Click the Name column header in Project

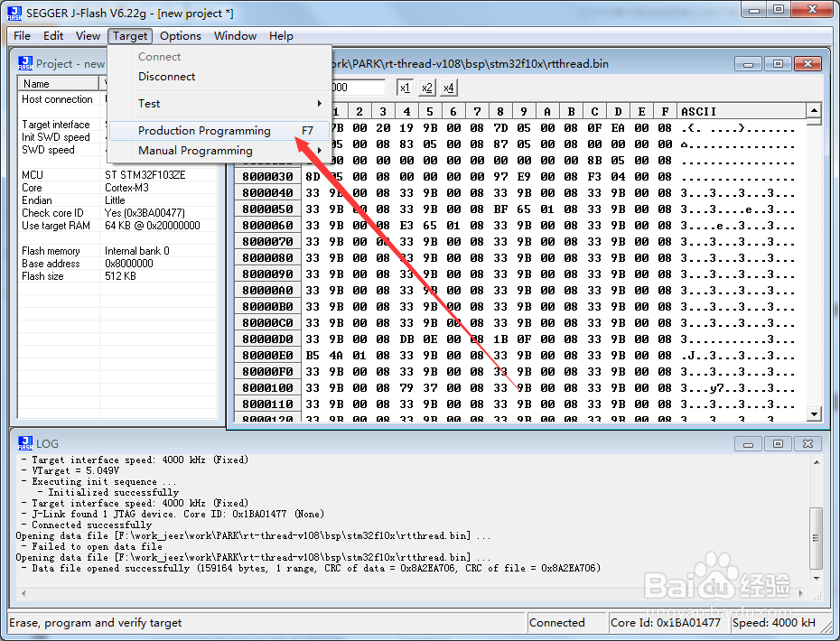click(59, 84)
